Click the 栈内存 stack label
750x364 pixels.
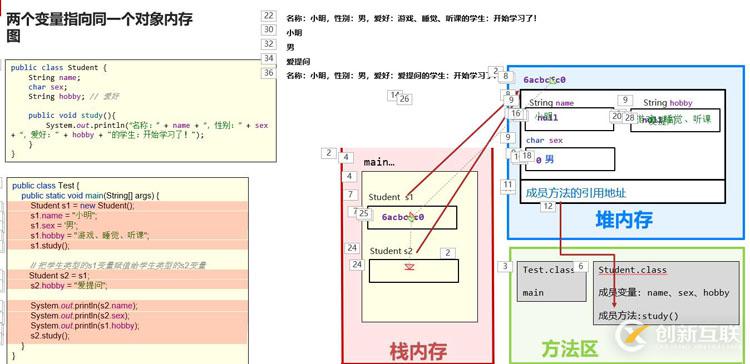418,352
